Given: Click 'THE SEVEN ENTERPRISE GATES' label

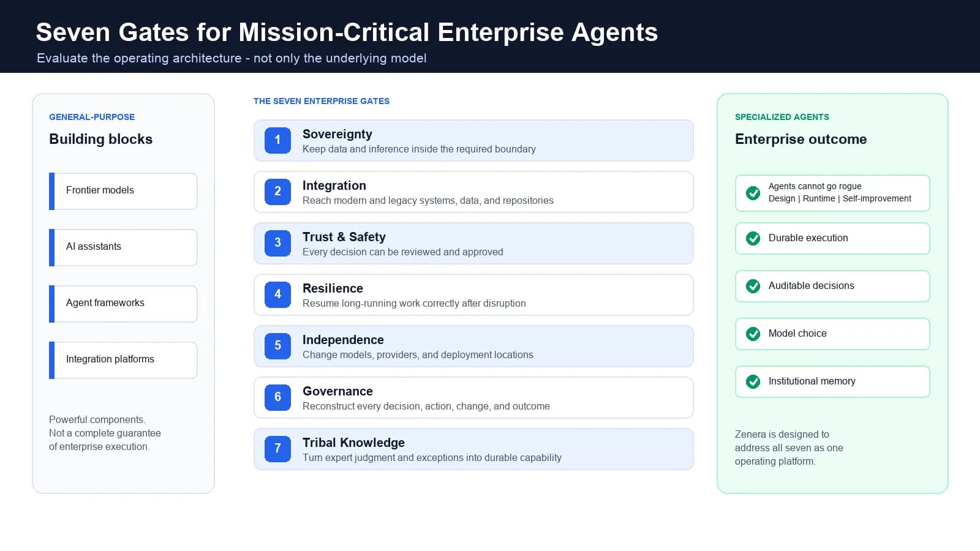Looking at the screenshot, I should point(322,101).
